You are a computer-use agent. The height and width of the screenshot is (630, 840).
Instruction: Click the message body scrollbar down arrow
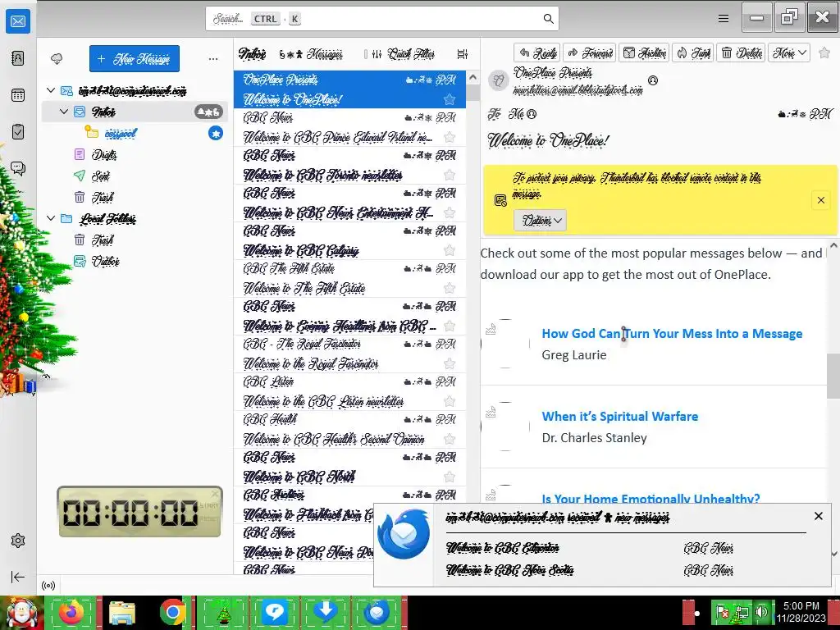point(833,554)
